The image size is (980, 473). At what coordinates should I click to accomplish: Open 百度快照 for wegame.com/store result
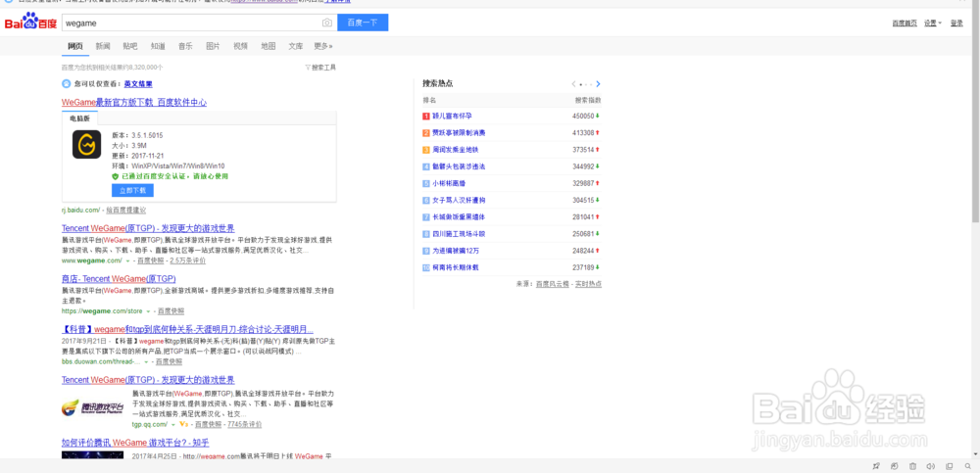(x=171, y=311)
